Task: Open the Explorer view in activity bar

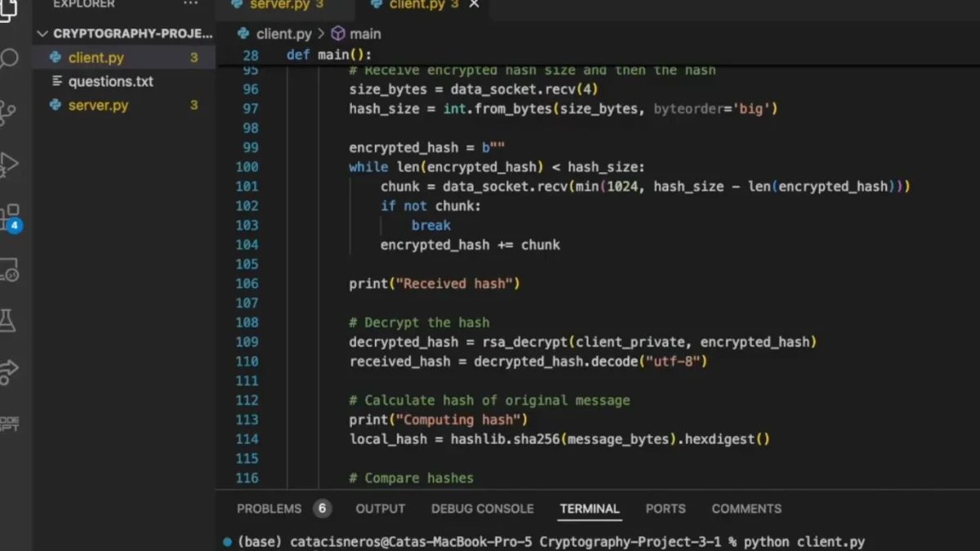Action: click(7, 10)
